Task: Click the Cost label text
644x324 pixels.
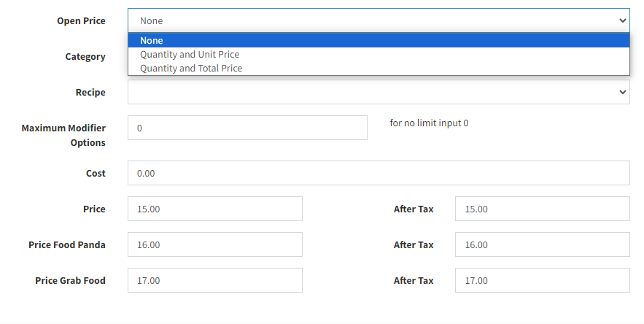Action: [x=96, y=174]
